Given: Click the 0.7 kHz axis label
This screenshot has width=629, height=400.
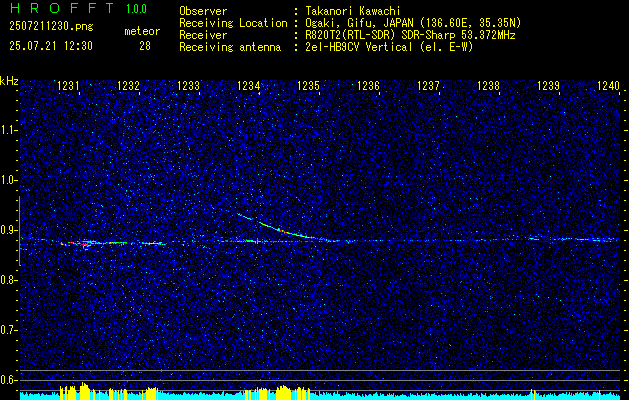Looking at the screenshot, I should click(8, 330).
